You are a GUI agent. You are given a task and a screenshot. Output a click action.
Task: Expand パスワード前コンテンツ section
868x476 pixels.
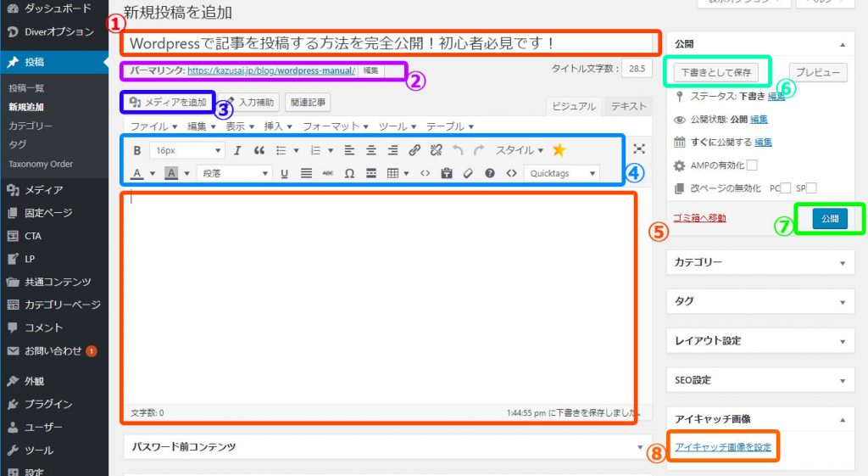click(x=387, y=446)
